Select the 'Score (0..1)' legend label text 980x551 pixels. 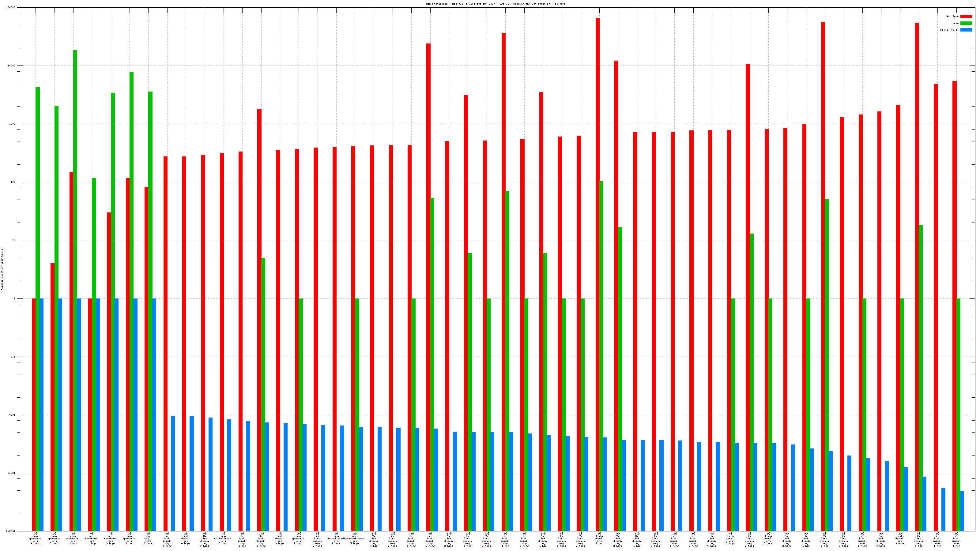pos(949,30)
